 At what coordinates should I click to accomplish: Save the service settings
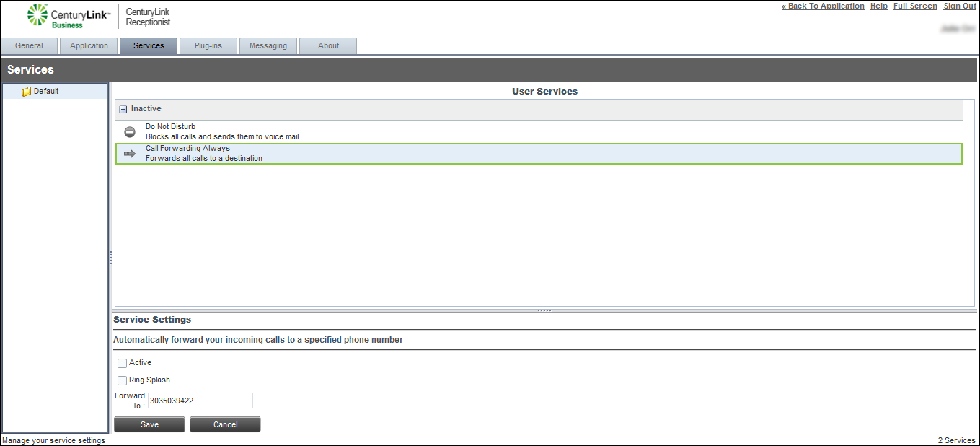pos(149,424)
